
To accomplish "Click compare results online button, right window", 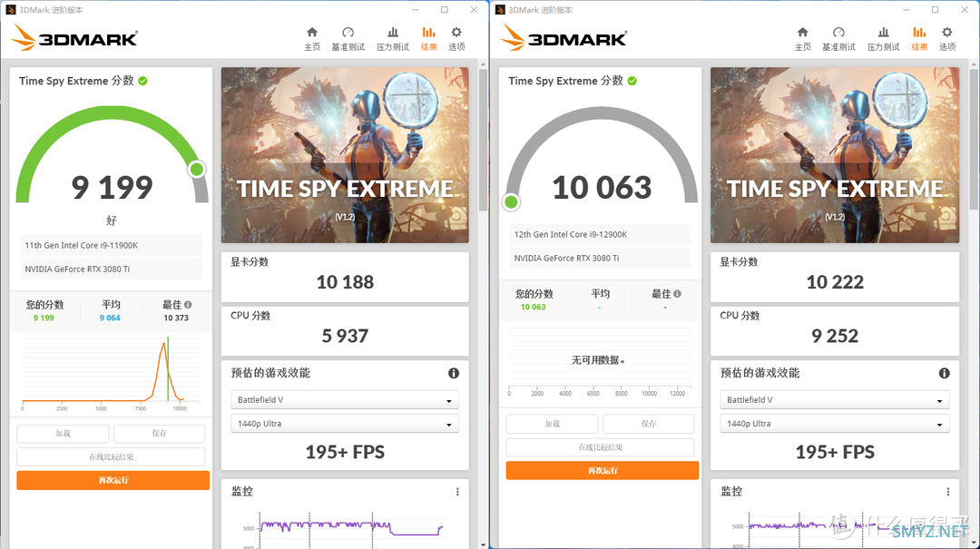I will 601,447.
